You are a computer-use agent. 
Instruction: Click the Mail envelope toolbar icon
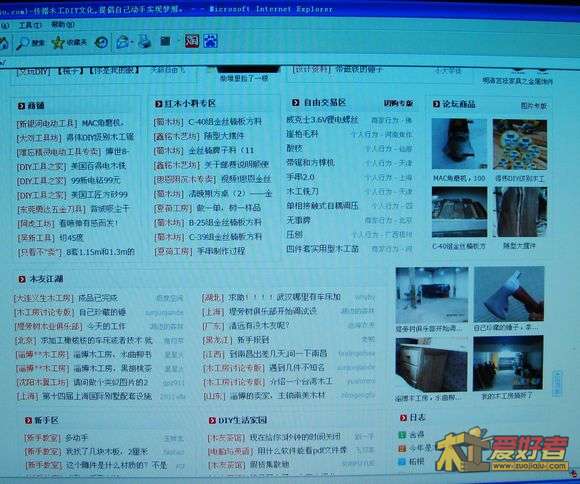(122, 42)
